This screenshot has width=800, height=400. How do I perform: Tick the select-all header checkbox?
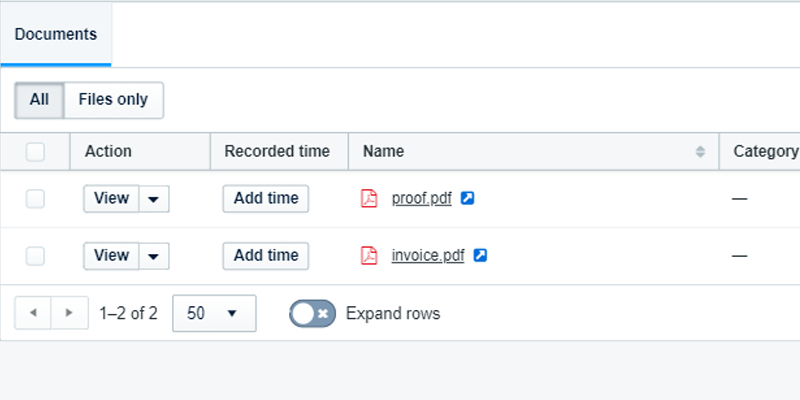pos(36,152)
